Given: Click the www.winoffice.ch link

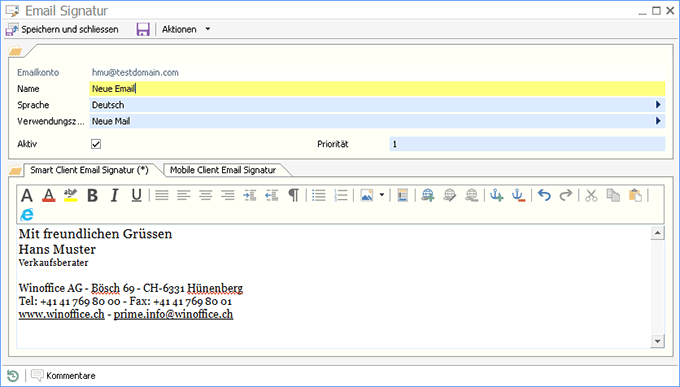Looking at the screenshot, I should [x=62, y=314].
